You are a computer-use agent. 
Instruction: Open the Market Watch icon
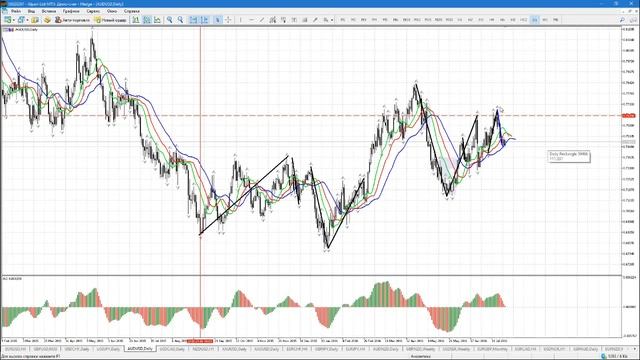pyautogui.click(x=35, y=20)
